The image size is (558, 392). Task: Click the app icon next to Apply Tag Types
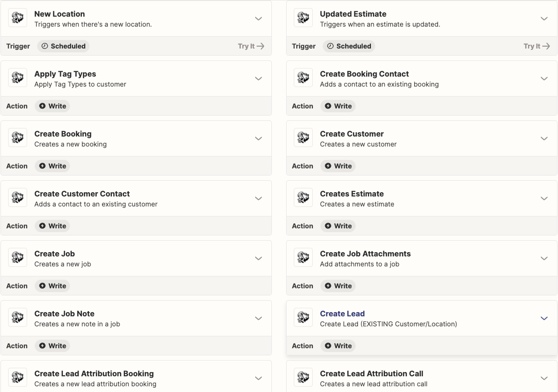[x=18, y=78]
